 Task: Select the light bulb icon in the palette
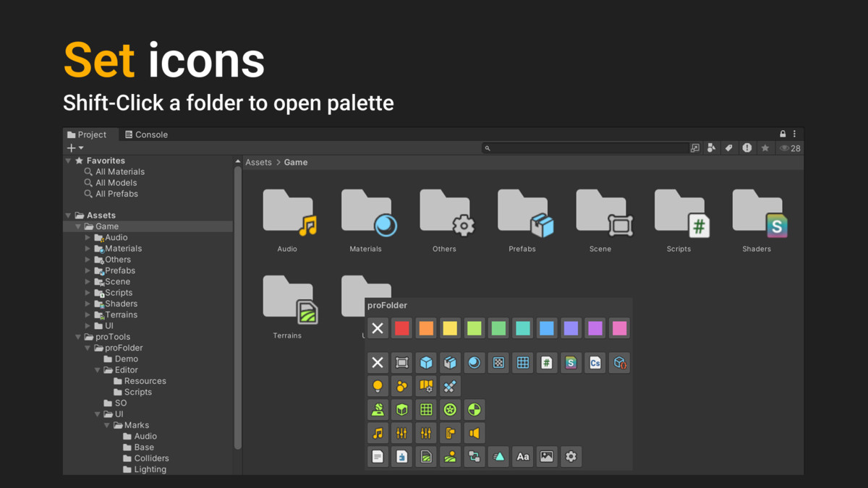point(377,385)
